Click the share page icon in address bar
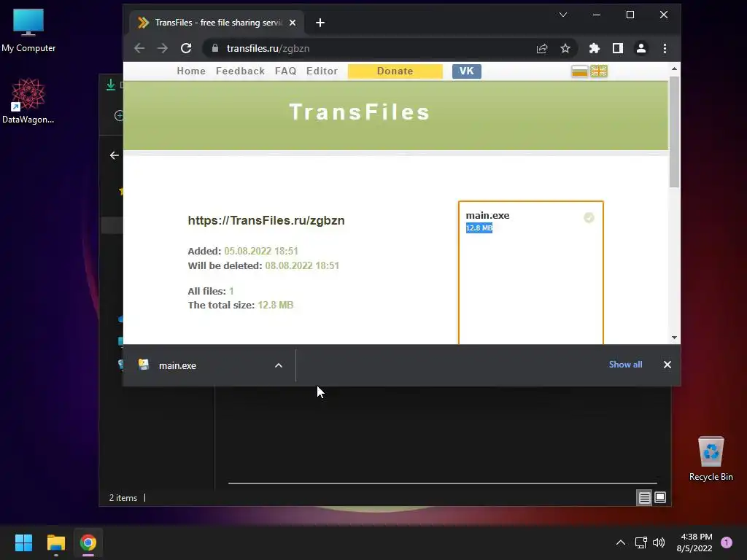 [x=542, y=48]
